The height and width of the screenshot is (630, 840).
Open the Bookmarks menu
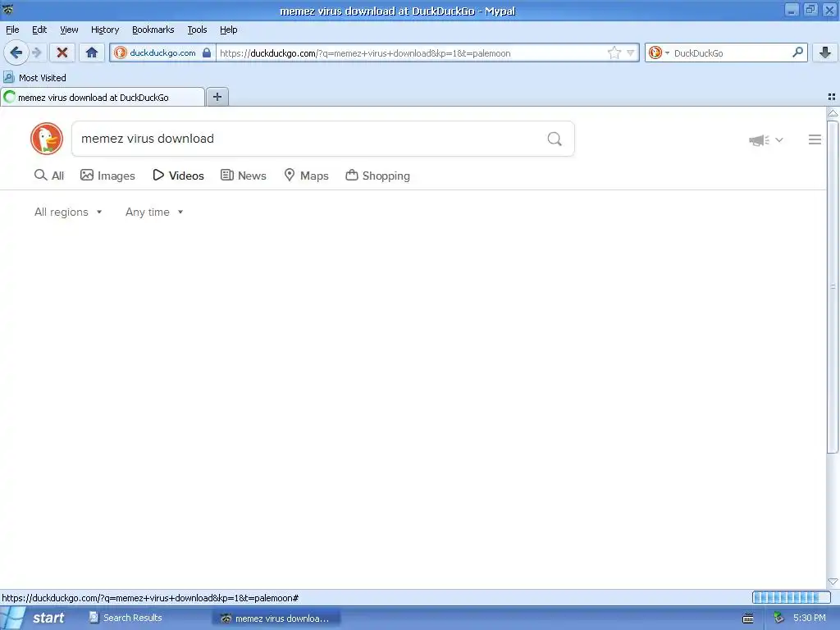(x=153, y=30)
